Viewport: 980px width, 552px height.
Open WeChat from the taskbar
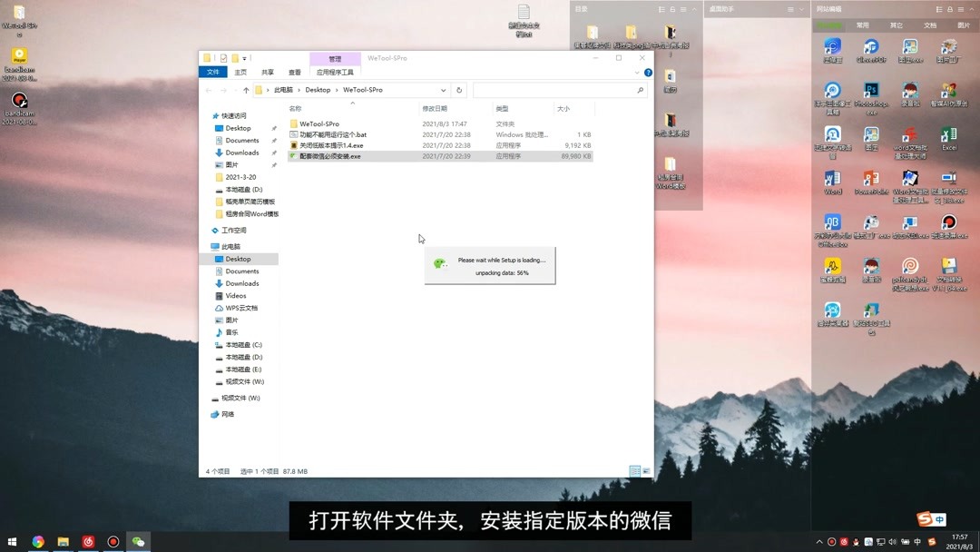click(x=138, y=542)
